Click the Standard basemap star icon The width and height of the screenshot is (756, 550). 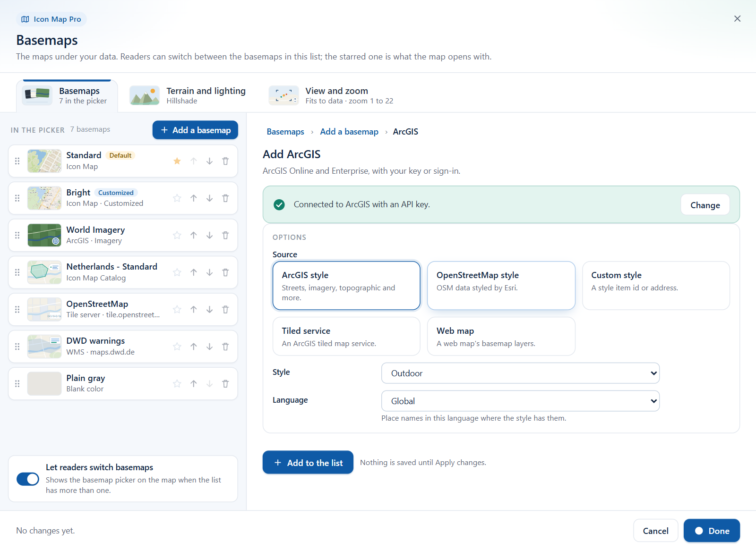(177, 161)
